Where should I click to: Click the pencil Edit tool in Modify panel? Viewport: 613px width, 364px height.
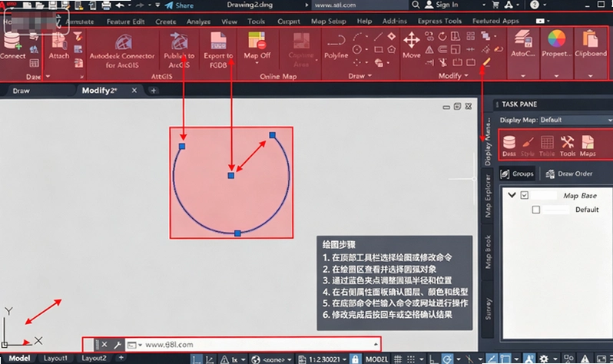[486, 61]
